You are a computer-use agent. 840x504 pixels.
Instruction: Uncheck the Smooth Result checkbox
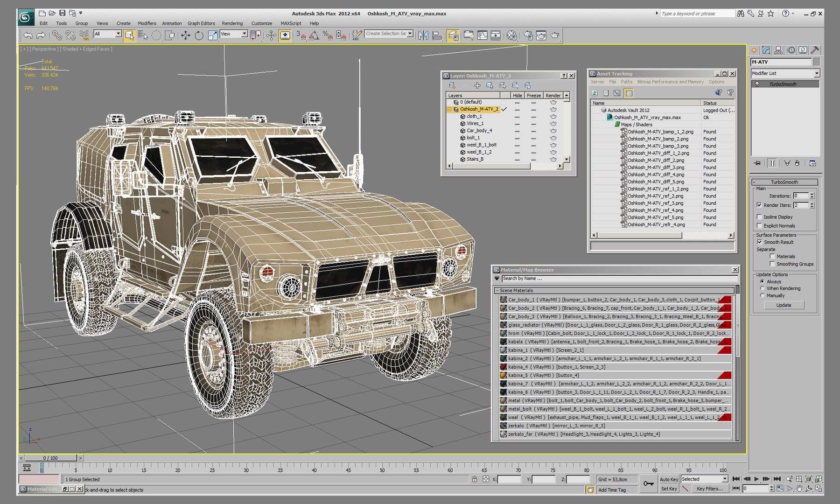coord(759,242)
